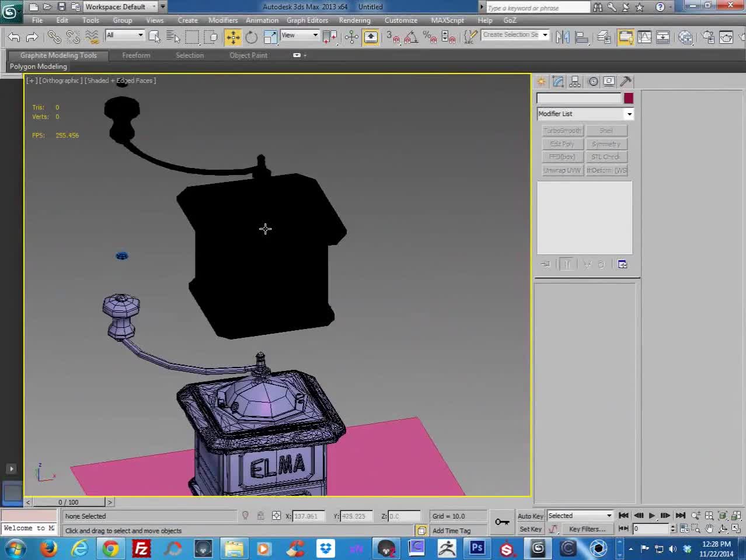Open the MAXScript menu
Image resolution: width=746 pixels, height=560 pixels.
(447, 20)
